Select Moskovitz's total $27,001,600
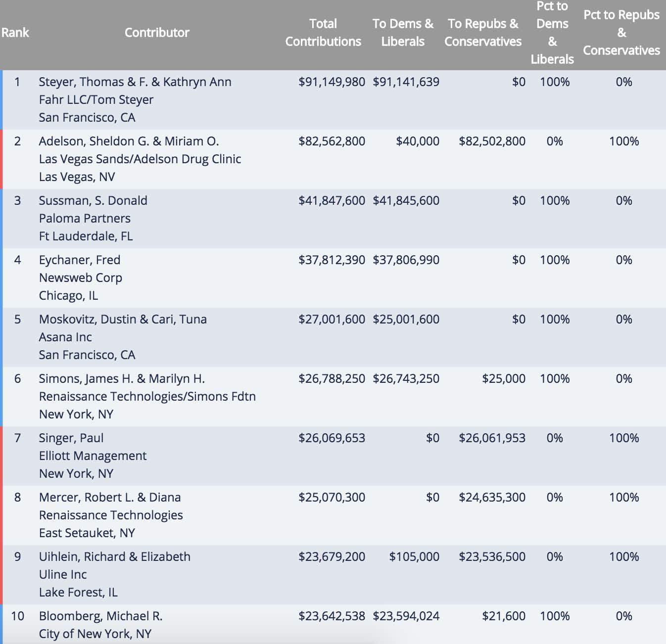The width and height of the screenshot is (666, 644). tap(332, 319)
